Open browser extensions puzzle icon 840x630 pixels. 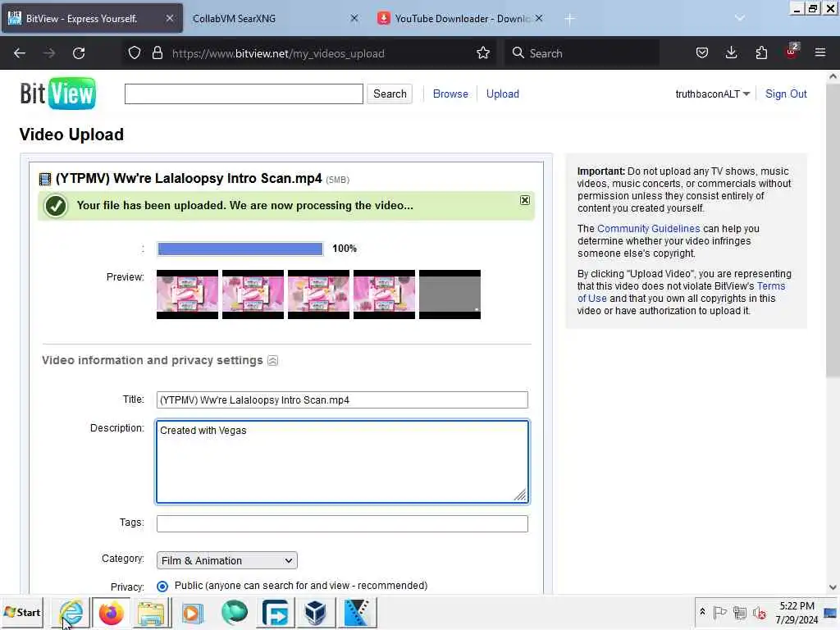761,53
